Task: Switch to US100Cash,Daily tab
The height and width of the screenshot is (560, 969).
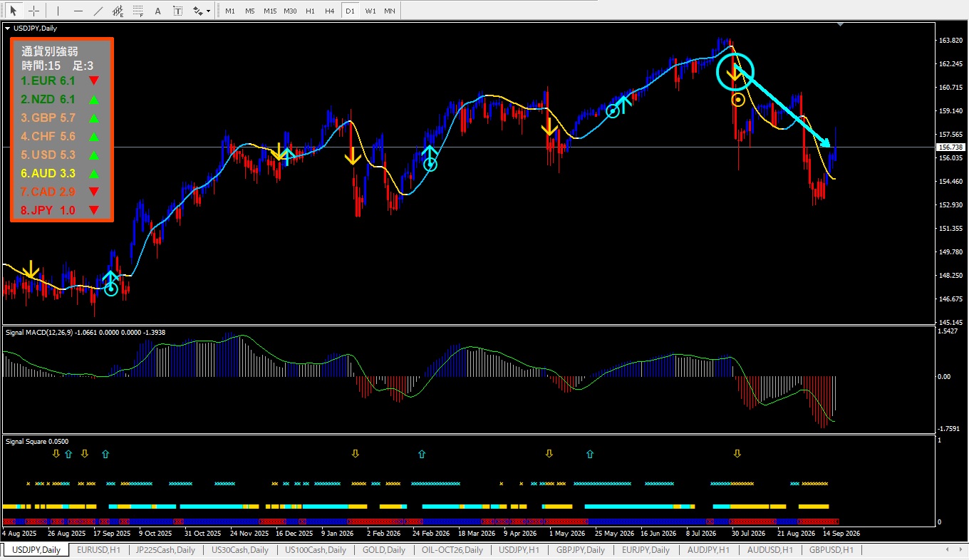Action: pos(316,550)
